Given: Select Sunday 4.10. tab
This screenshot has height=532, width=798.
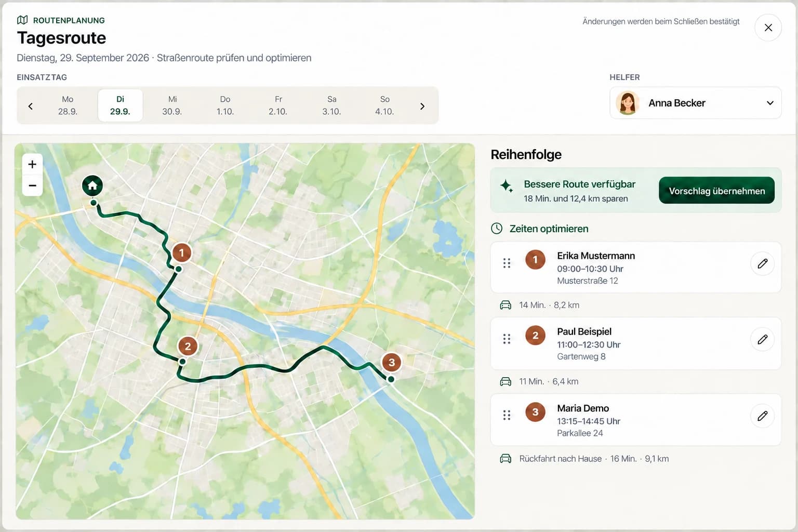Looking at the screenshot, I should (x=384, y=105).
